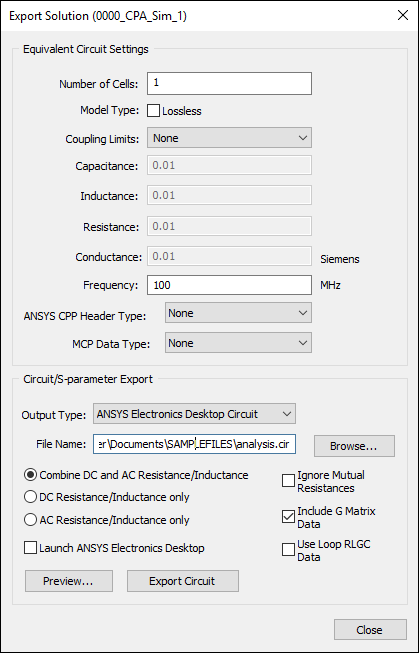Close dialog with the title bar X

[x=402, y=16]
